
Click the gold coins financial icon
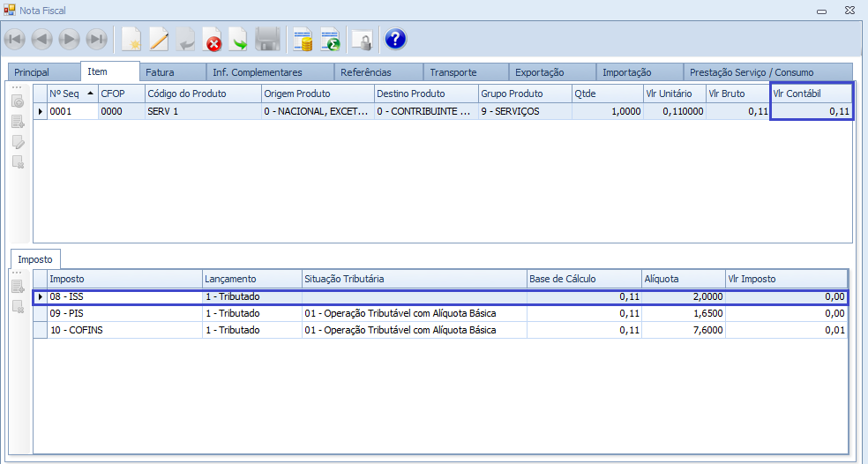point(303,39)
